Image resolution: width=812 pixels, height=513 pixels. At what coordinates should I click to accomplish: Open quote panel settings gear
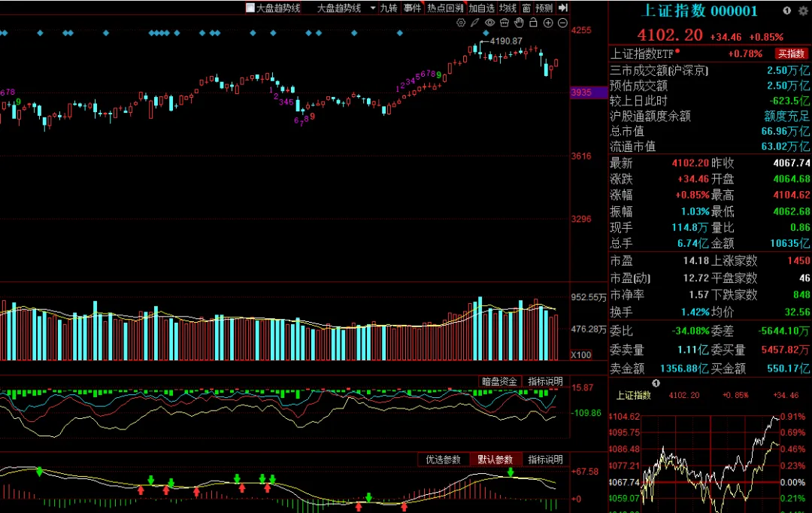[x=803, y=11]
